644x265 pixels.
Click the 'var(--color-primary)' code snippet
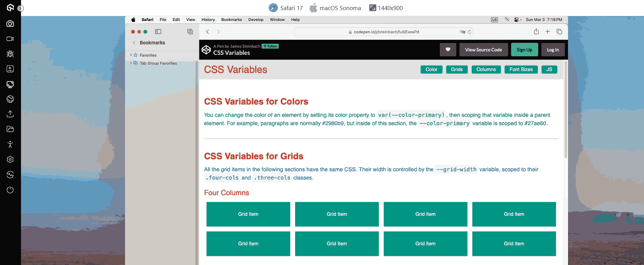point(411,115)
